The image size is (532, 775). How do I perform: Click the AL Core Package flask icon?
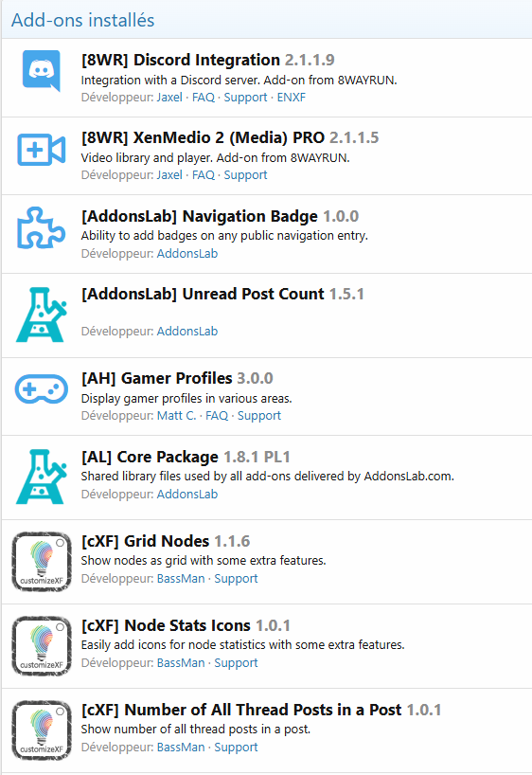tap(42, 477)
